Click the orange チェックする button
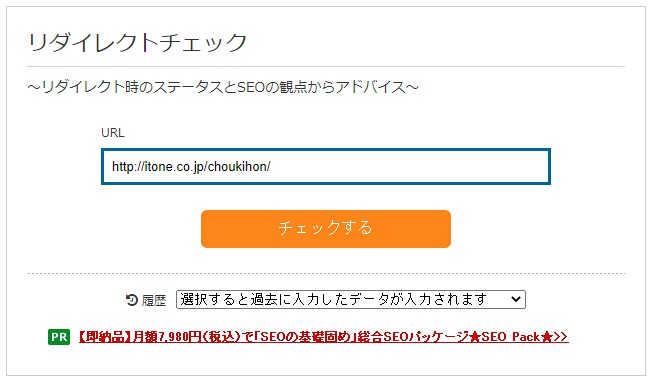Screen dimensions: 652x379 pos(326,229)
